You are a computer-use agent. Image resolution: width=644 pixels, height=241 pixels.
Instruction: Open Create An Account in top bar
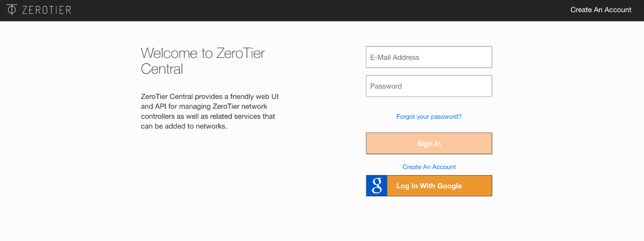[x=601, y=10]
